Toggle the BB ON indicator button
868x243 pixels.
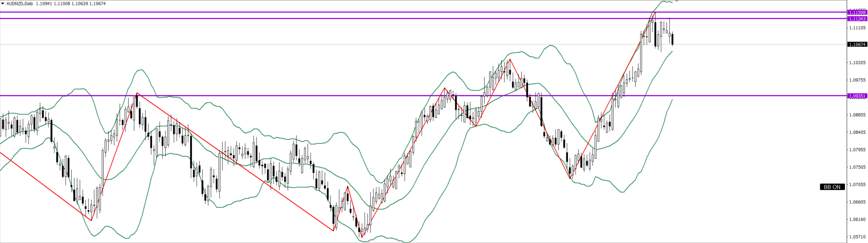(x=831, y=187)
